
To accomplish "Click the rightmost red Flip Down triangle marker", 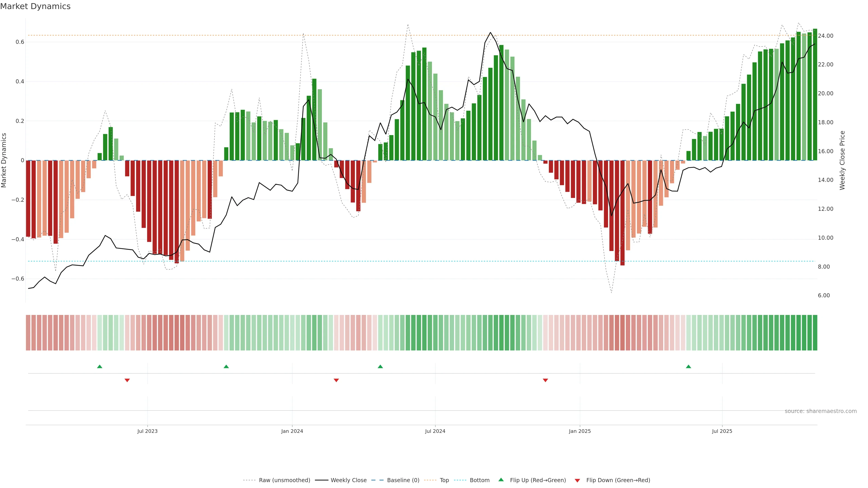I will (x=545, y=380).
